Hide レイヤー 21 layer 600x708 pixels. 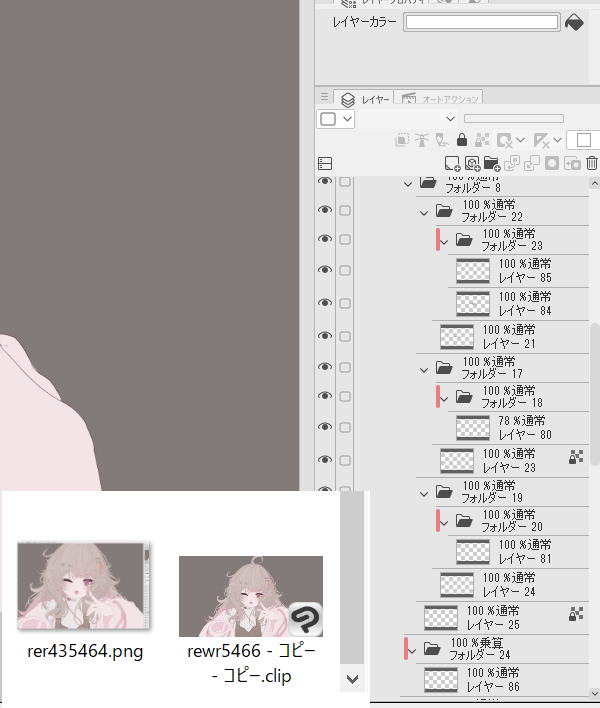(x=325, y=336)
